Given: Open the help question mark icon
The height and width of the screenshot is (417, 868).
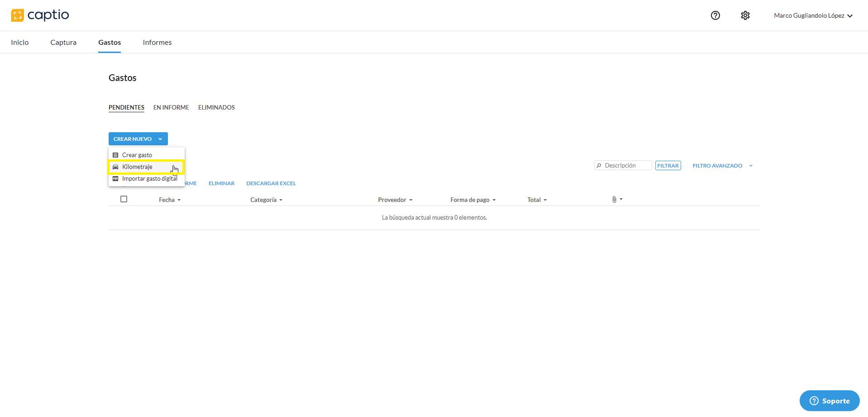Looking at the screenshot, I should point(715,15).
